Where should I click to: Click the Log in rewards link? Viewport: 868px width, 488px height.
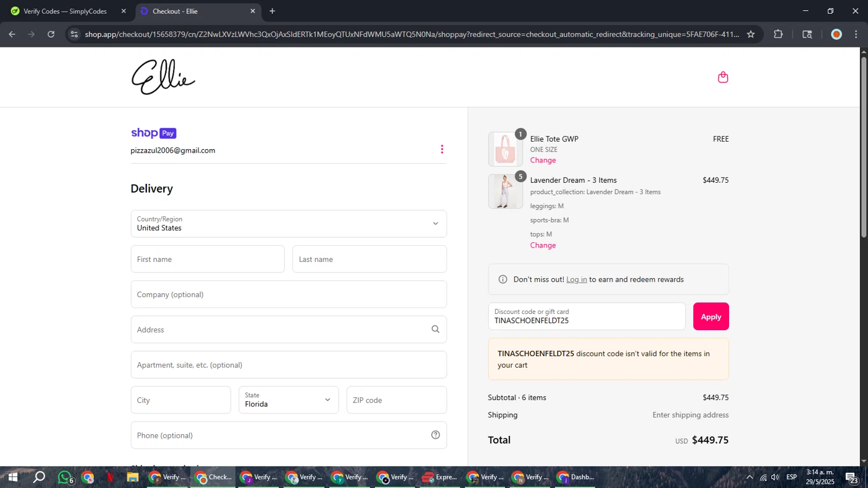click(x=576, y=279)
